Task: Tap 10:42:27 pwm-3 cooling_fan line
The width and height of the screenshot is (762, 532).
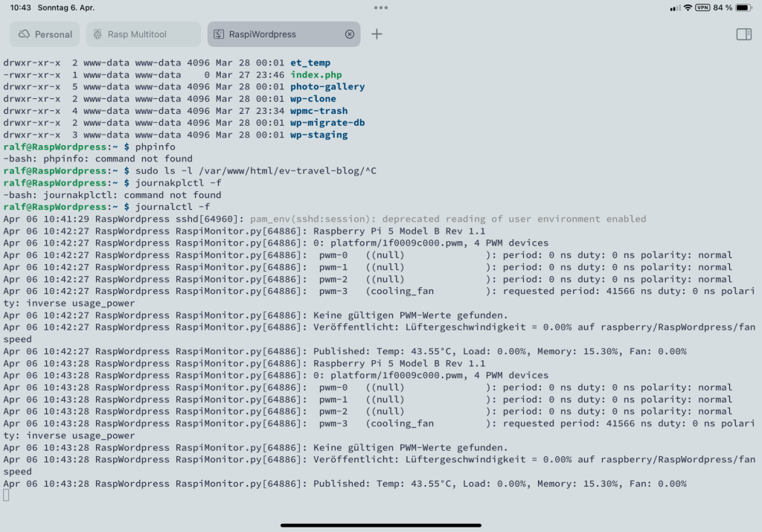Action: [379, 297]
